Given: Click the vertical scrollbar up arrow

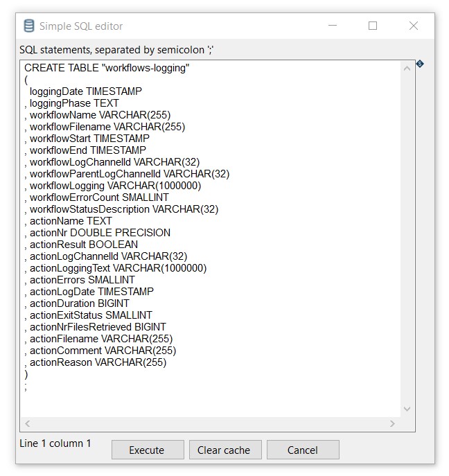Looking at the screenshot, I should tap(407, 68).
